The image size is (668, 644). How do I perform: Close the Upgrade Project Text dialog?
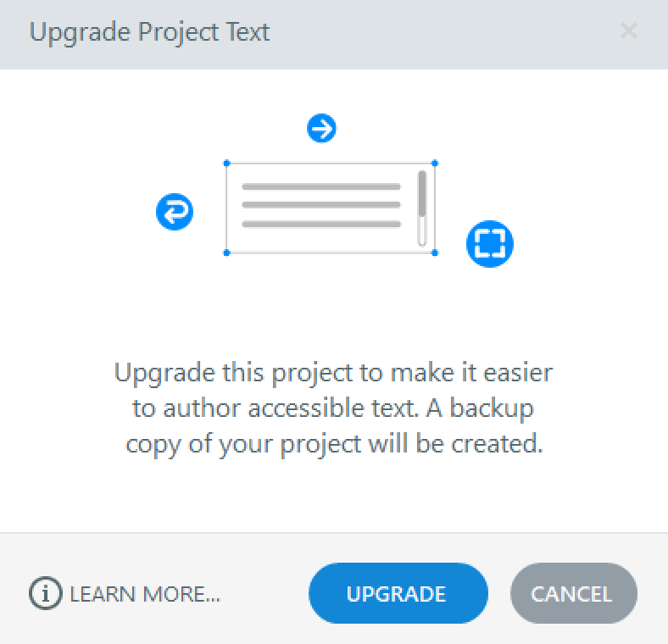point(629,32)
